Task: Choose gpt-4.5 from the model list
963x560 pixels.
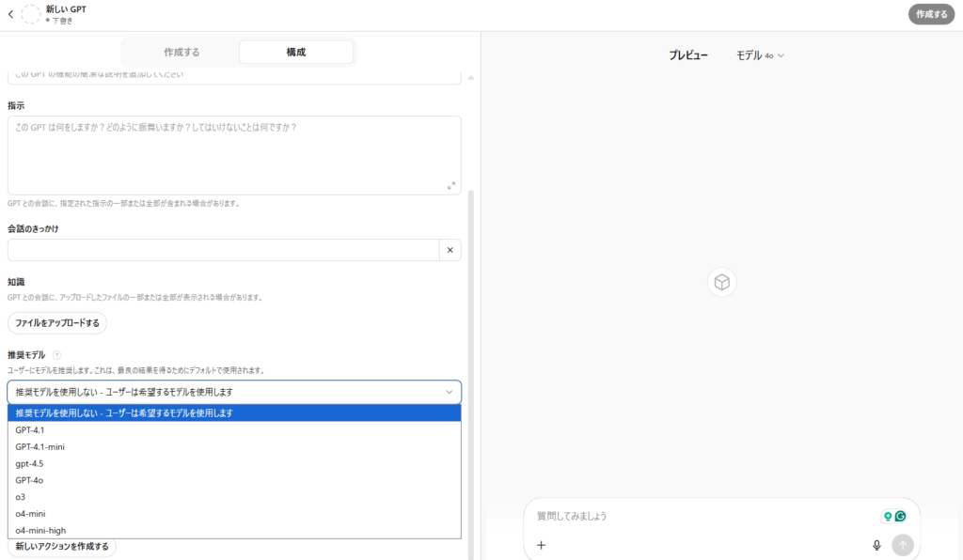Action: (234, 464)
